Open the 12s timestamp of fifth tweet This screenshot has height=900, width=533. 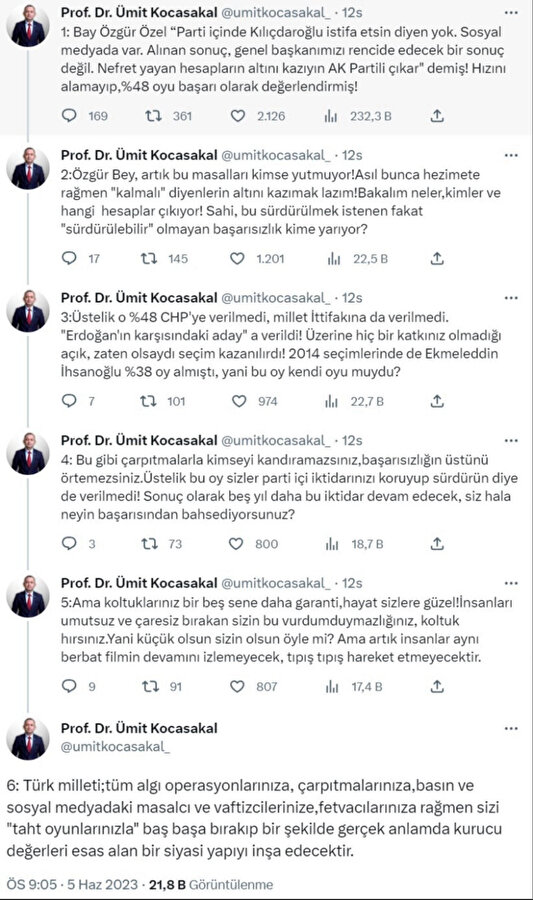tap(352, 583)
